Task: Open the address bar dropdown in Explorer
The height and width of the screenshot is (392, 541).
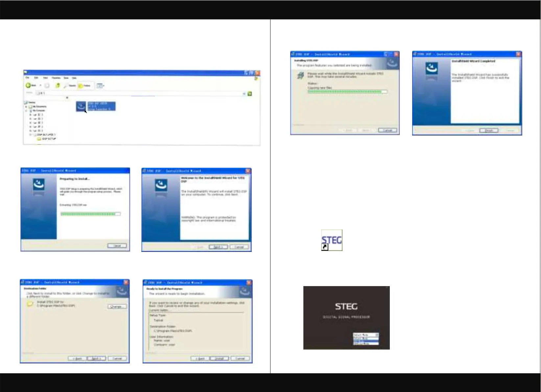Action: (244, 94)
